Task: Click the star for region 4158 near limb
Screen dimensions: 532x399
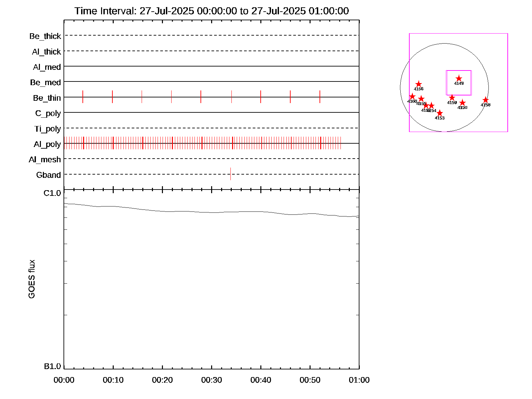Action: (x=485, y=100)
